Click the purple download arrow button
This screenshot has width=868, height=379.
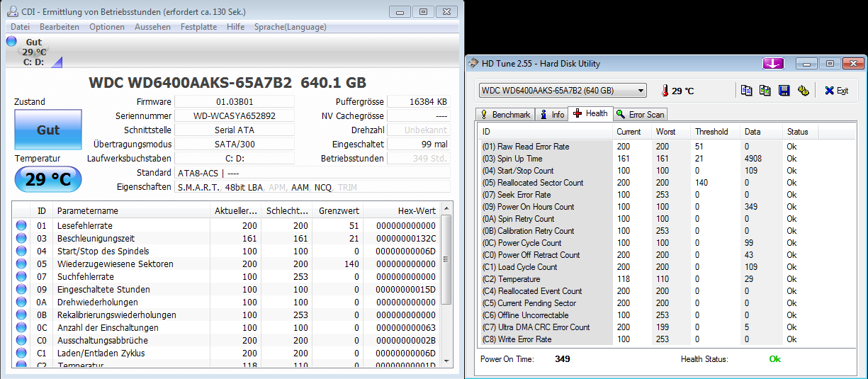pos(772,63)
